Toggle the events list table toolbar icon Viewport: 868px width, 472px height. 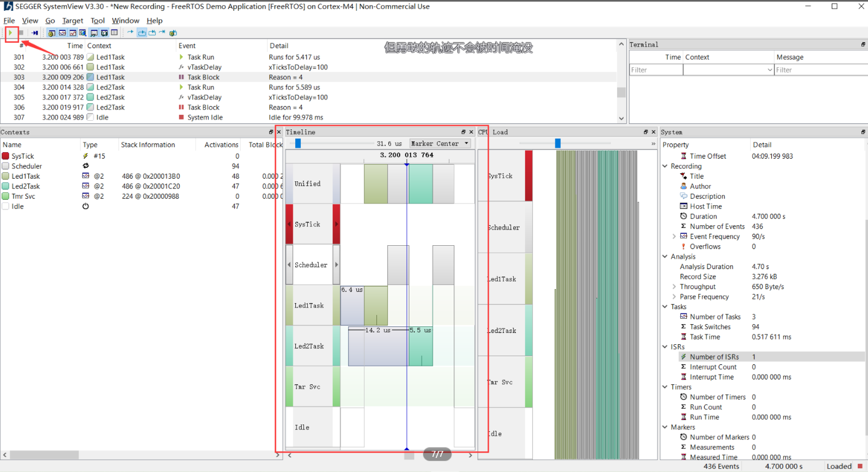(114, 32)
